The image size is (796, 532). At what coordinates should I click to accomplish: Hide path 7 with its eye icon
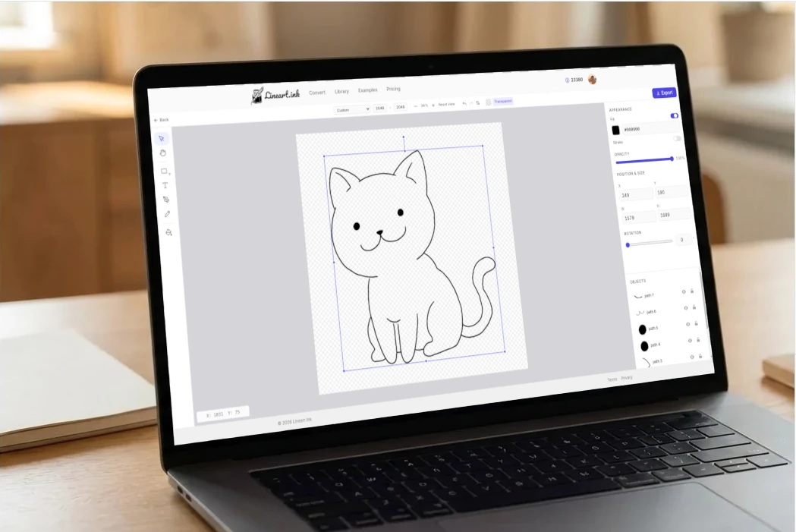coord(684,292)
